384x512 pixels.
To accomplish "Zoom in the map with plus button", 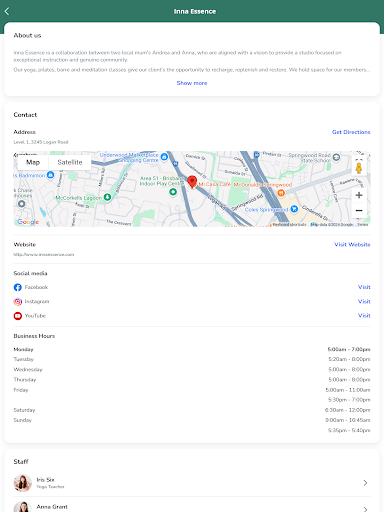I will click(359, 195).
